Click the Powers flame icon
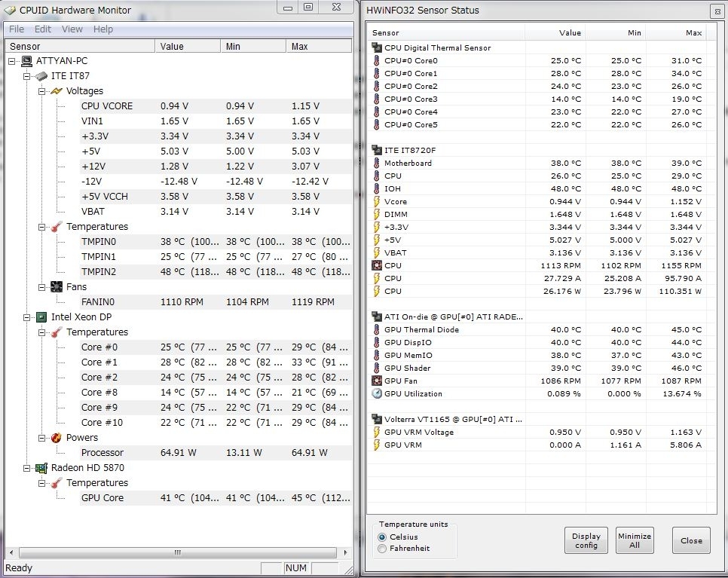 (x=57, y=438)
